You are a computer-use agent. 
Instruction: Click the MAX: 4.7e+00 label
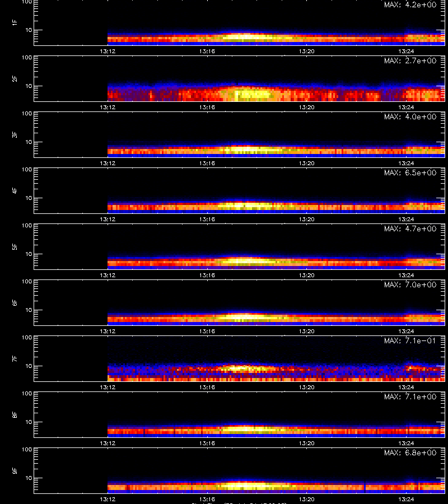410,228
